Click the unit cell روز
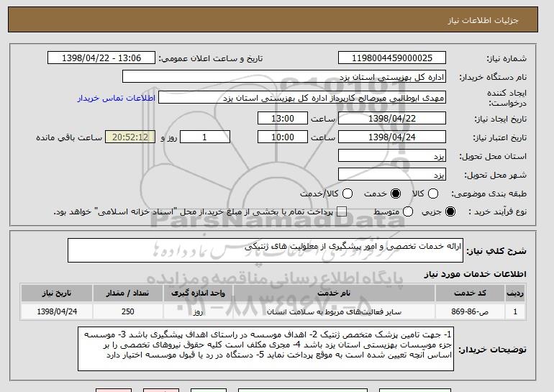The image size is (554, 392). pyautogui.click(x=198, y=312)
